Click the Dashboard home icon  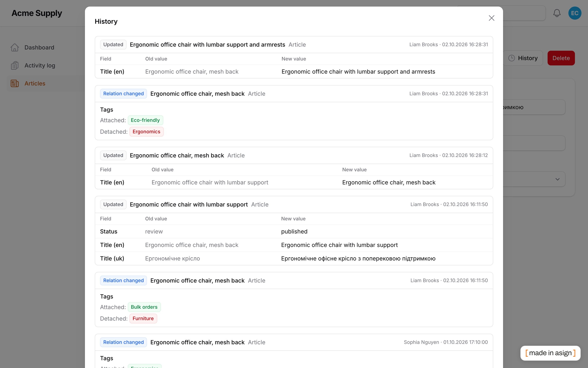point(14,47)
